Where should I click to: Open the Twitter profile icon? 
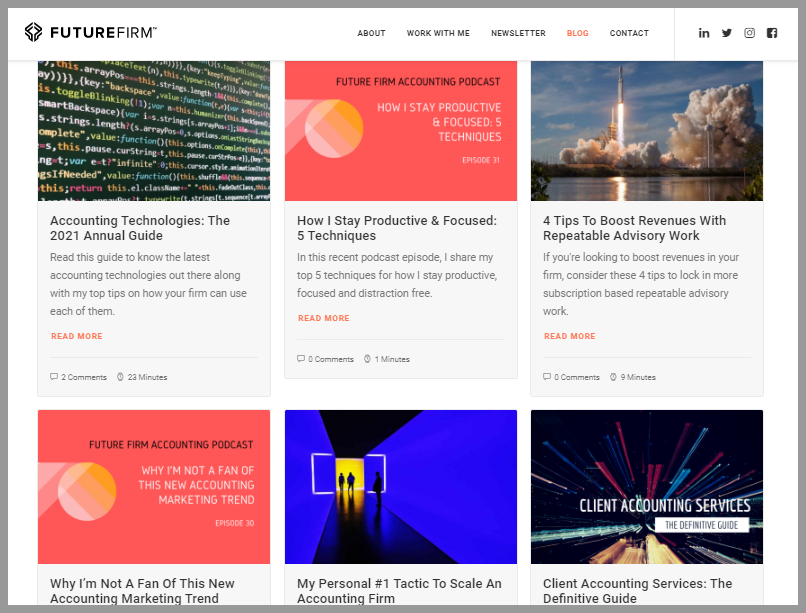click(726, 33)
